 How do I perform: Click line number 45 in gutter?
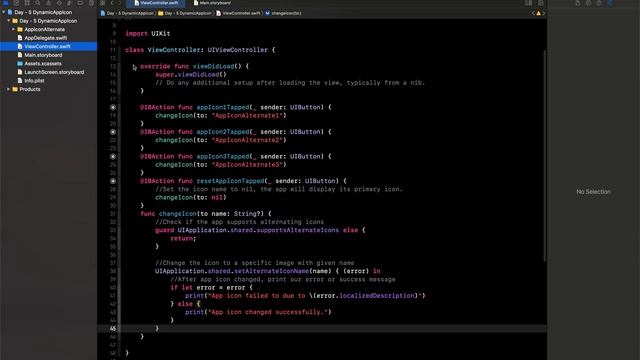coord(113,328)
